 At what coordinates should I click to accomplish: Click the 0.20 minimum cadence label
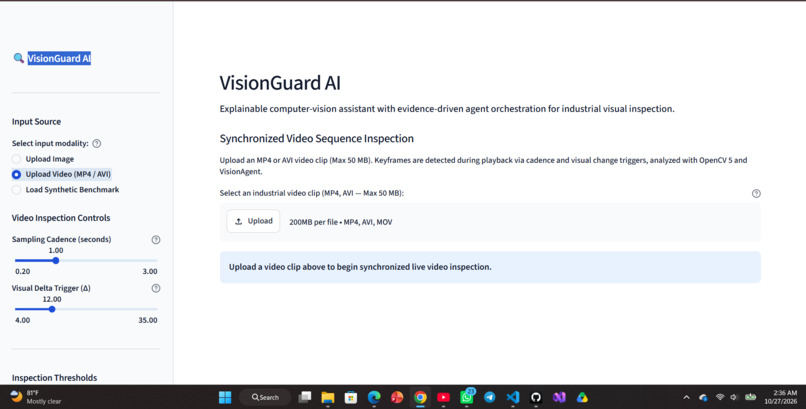click(x=23, y=271)
